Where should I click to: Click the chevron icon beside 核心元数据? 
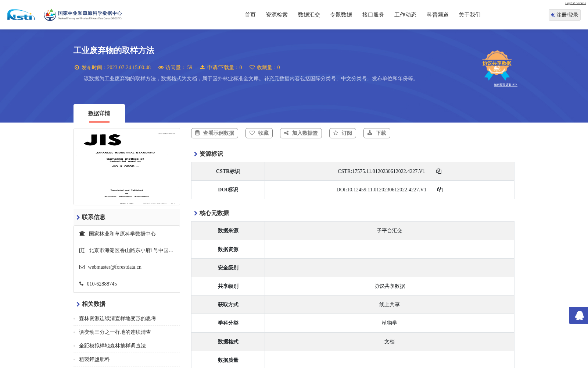196,213
